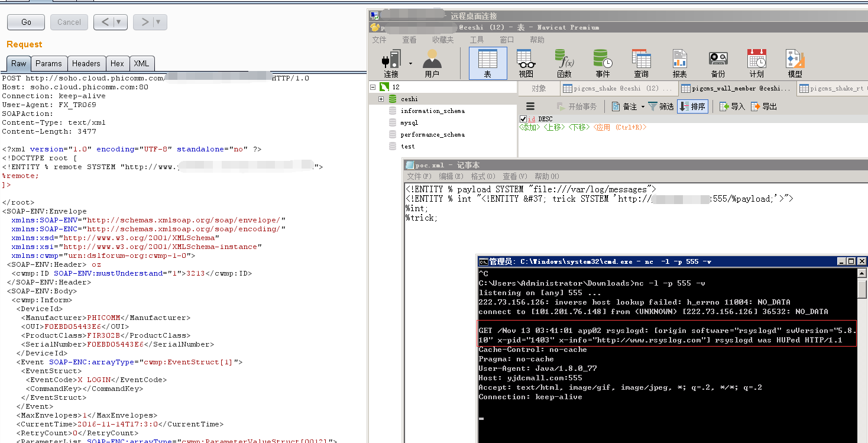
Task: Select the Hex request tab
Action: (117, 63)
